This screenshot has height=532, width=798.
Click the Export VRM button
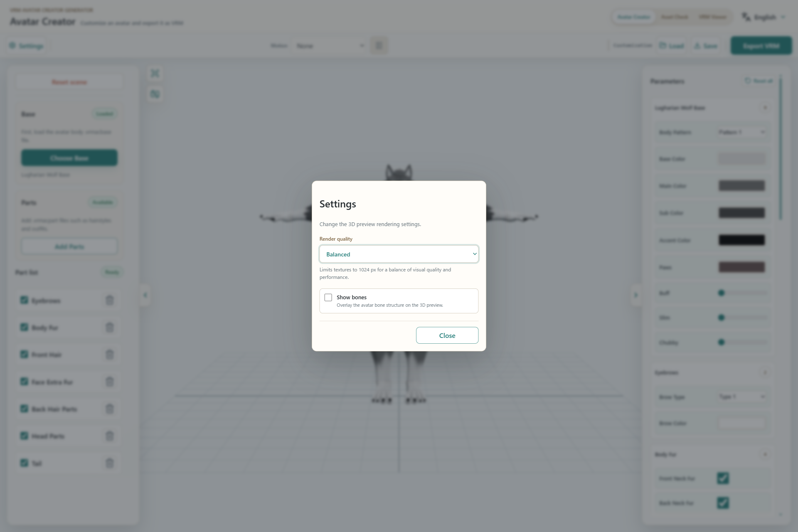(x=761, y=46)
